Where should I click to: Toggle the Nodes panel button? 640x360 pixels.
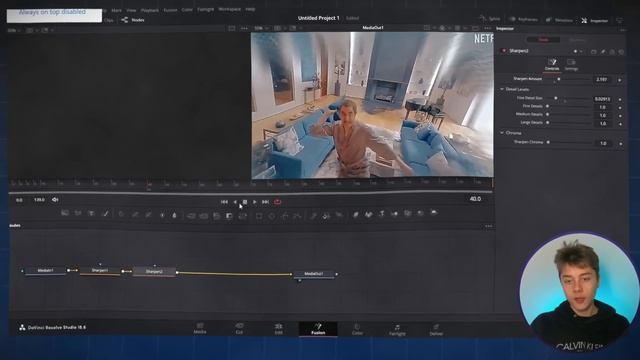(133, 20)
